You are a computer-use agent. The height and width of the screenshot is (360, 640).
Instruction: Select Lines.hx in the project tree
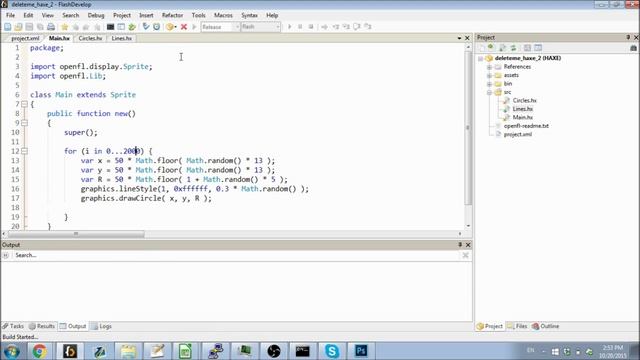pos(522,109)
